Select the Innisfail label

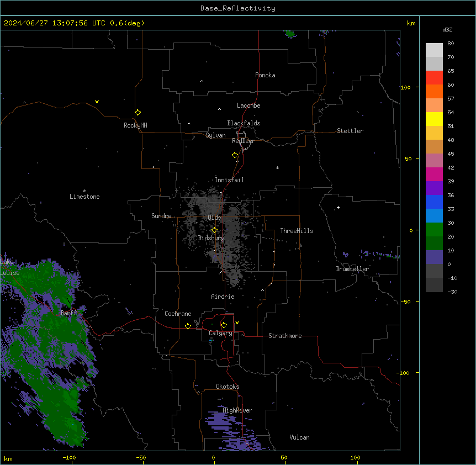(229, 180)
